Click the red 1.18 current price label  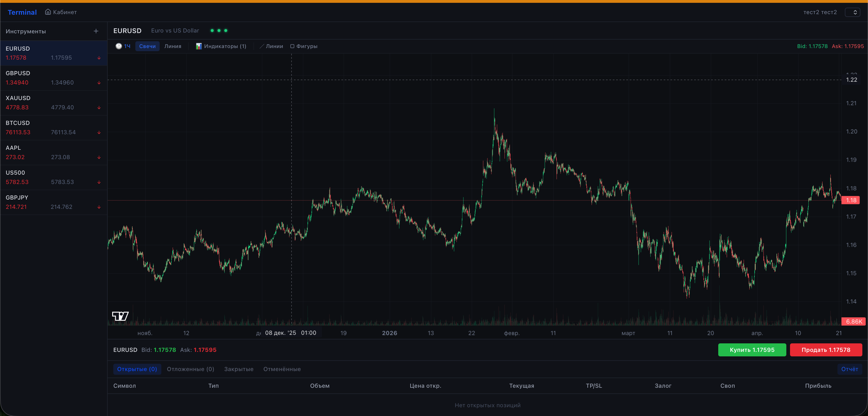[x=850, y=200]
